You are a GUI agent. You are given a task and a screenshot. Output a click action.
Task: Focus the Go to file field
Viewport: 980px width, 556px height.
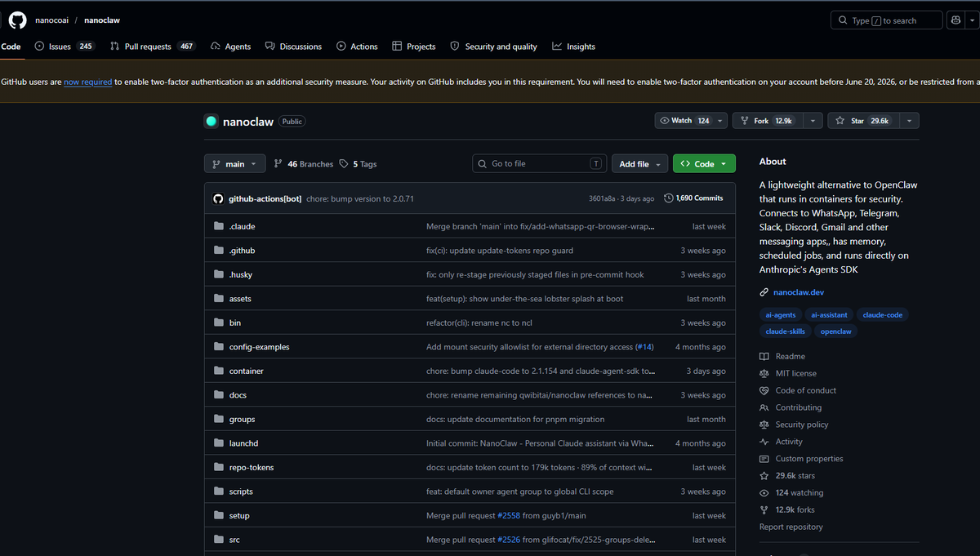tap(541, 164)
